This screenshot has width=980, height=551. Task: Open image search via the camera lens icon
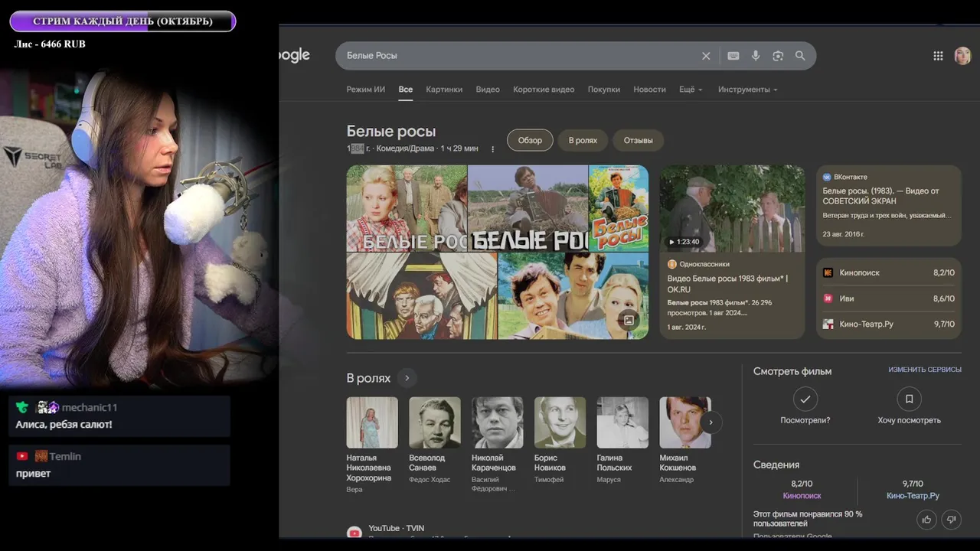pyautogui.click(x=778, y=56)
